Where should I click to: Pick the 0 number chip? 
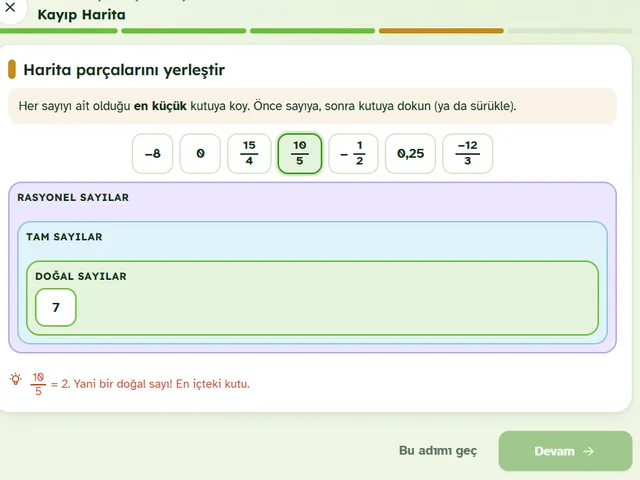pyautogui.click(x=200, y=153)
